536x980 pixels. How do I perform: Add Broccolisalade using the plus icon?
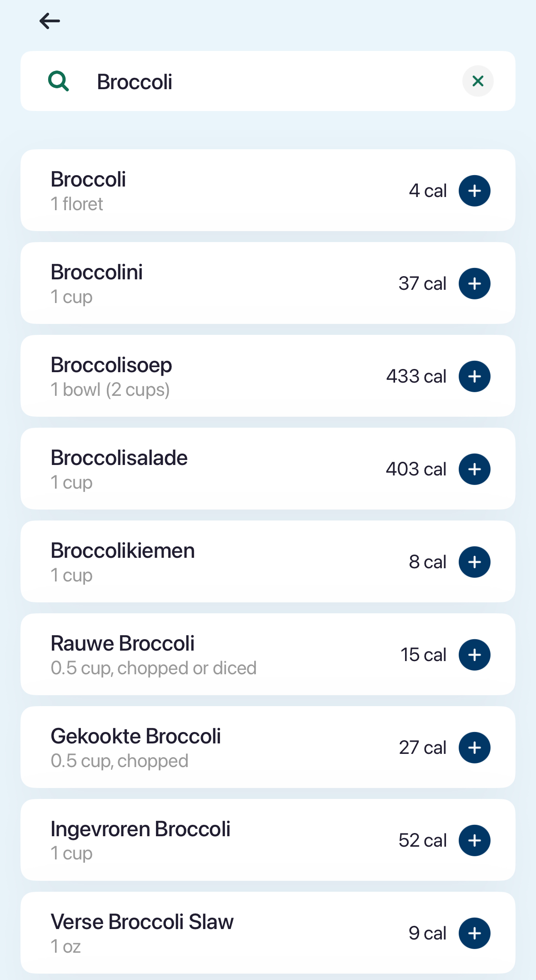(474, 469)
